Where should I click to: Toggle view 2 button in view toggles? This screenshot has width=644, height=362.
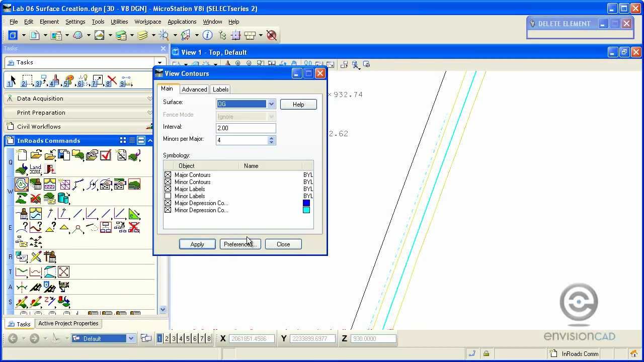pyautogui.click(x=167, y=338)
